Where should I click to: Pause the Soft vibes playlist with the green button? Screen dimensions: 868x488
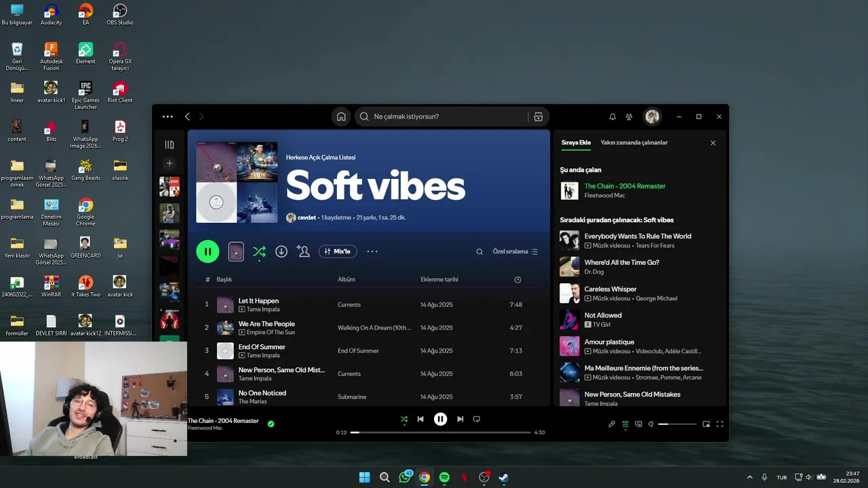[208, 251]
